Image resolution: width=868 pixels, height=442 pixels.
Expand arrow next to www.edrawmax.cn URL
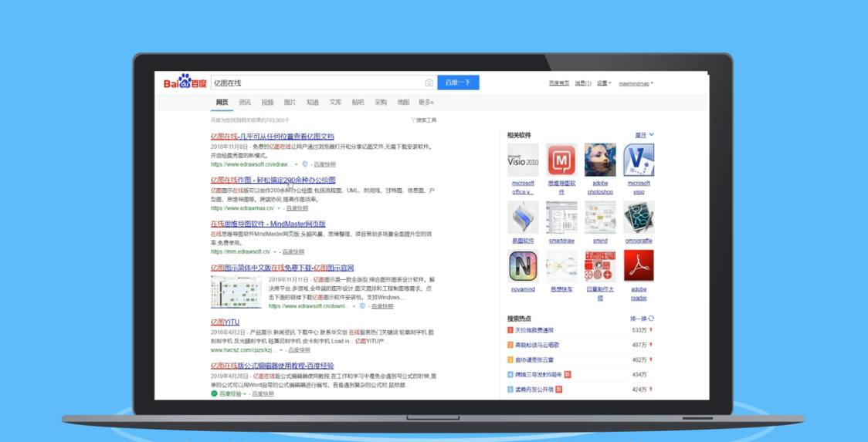pyautogui.click(x=279, y=208)
